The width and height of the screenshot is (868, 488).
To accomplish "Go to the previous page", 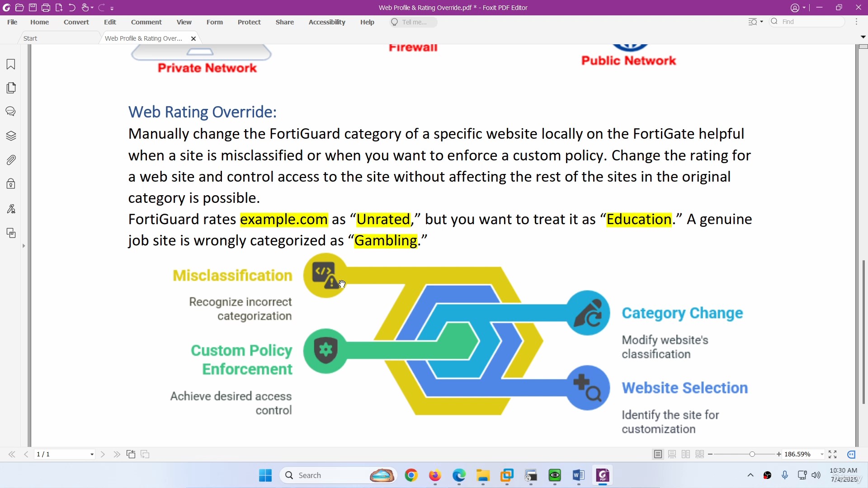I will 26,454.
